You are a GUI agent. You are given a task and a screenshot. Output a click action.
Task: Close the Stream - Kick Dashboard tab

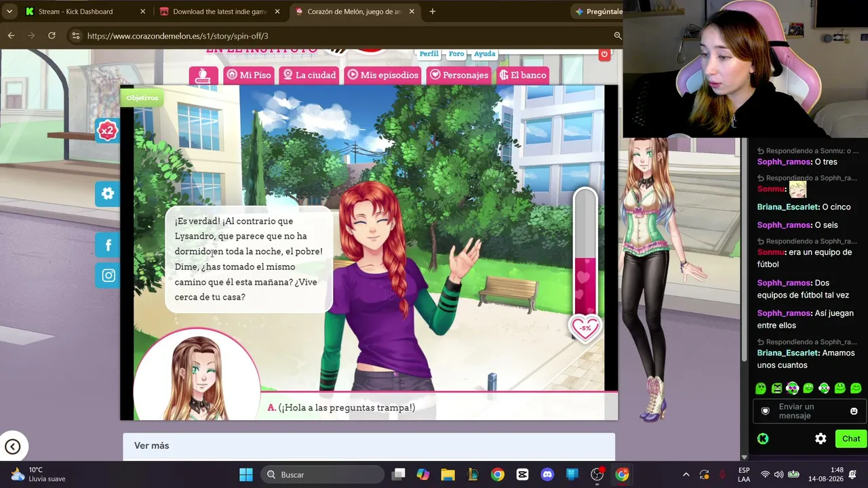[x=142, y=12]
